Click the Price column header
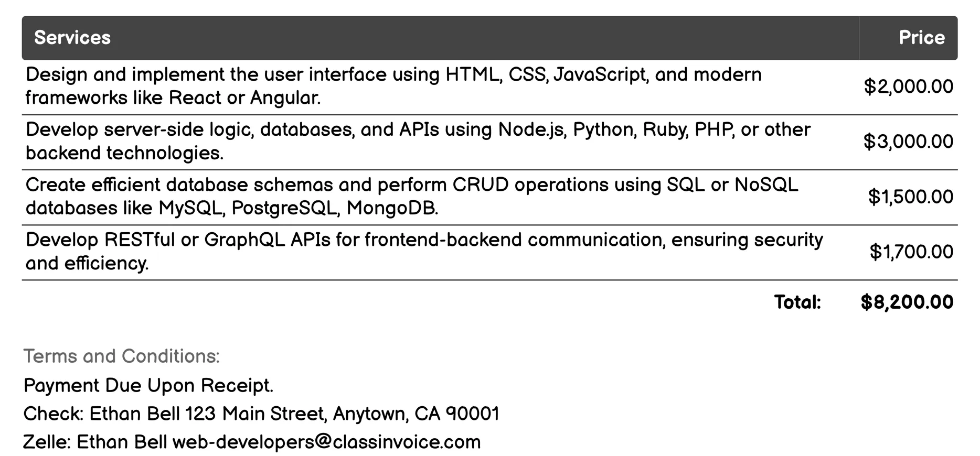This screenshot has width=980, height=456. pos(921,38)
